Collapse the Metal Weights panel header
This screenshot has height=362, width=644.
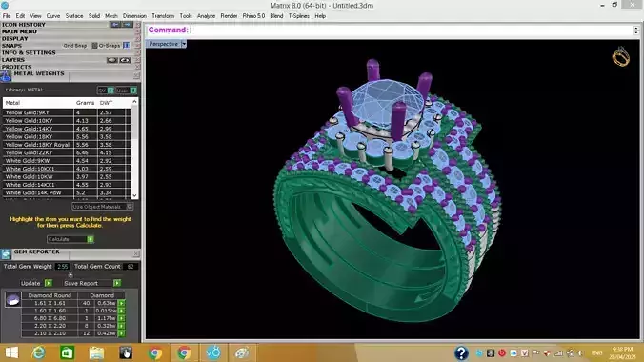tap(39, 73)
